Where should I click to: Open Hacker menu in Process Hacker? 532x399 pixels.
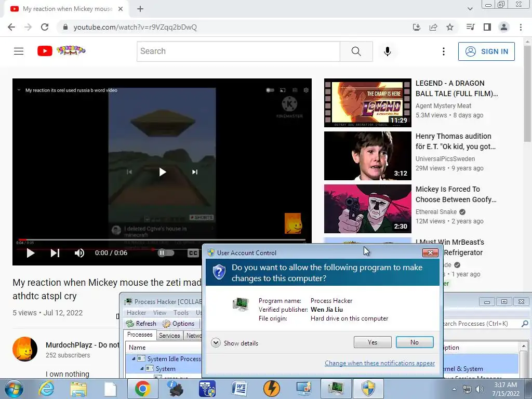(x=137, y=312)
